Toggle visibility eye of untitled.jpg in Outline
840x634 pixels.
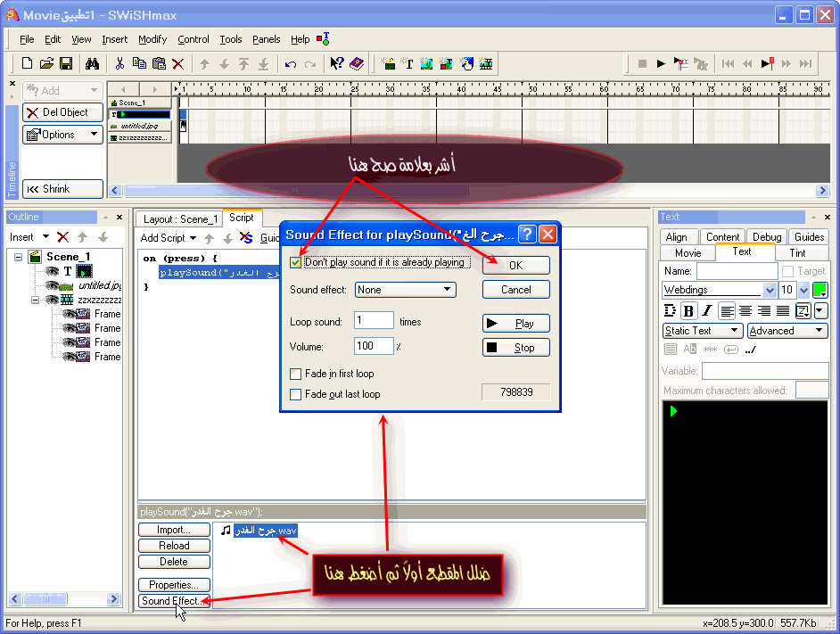(x=52, y=285)
